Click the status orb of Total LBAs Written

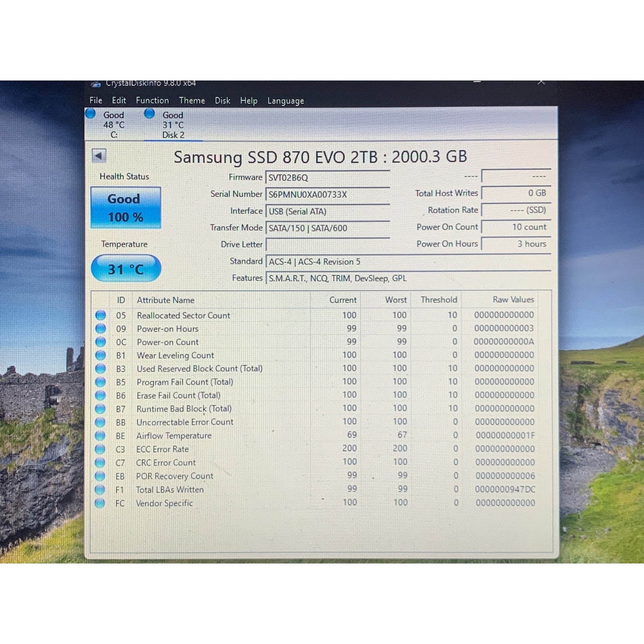[x=100, y=489]
